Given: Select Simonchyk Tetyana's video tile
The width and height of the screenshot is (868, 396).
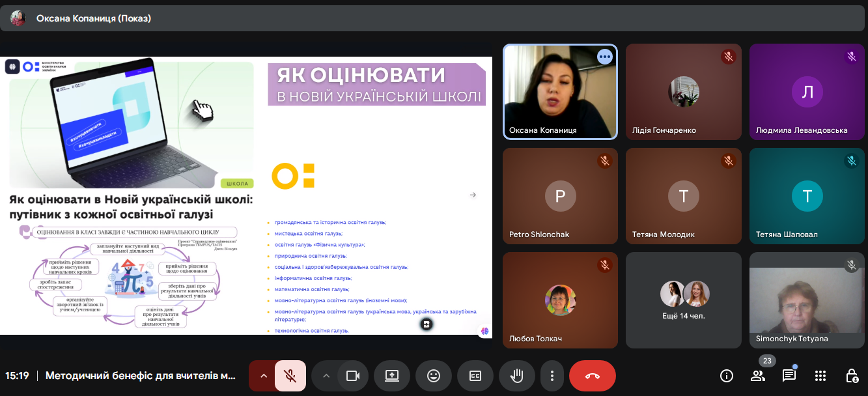Looking at the screenshot, I should (x=807, y=300).
